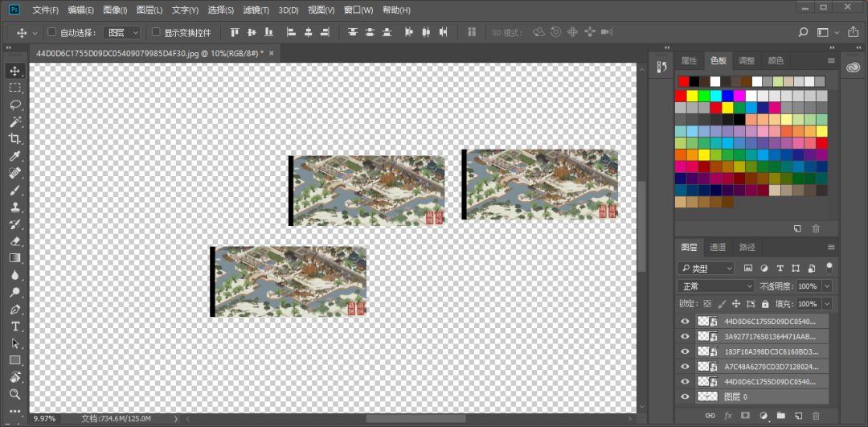Select the Gradient tool

coord(15,258)
